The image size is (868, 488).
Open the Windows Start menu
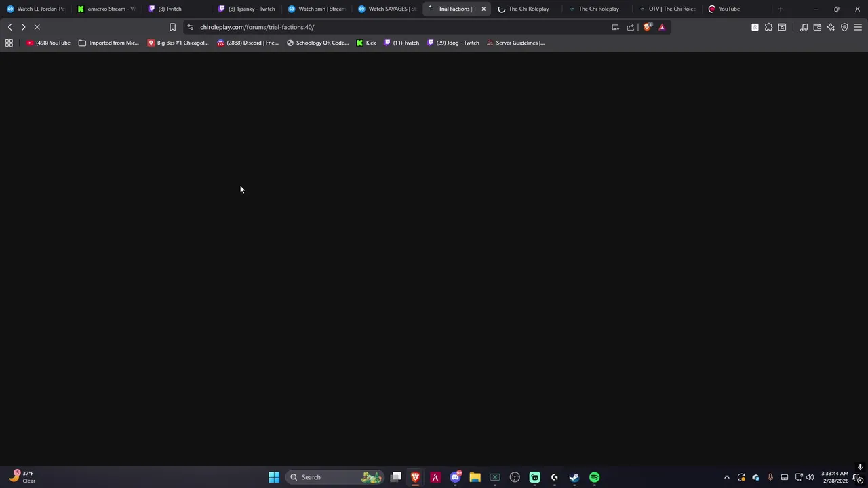pyautogui.click(x=274, y=477)
